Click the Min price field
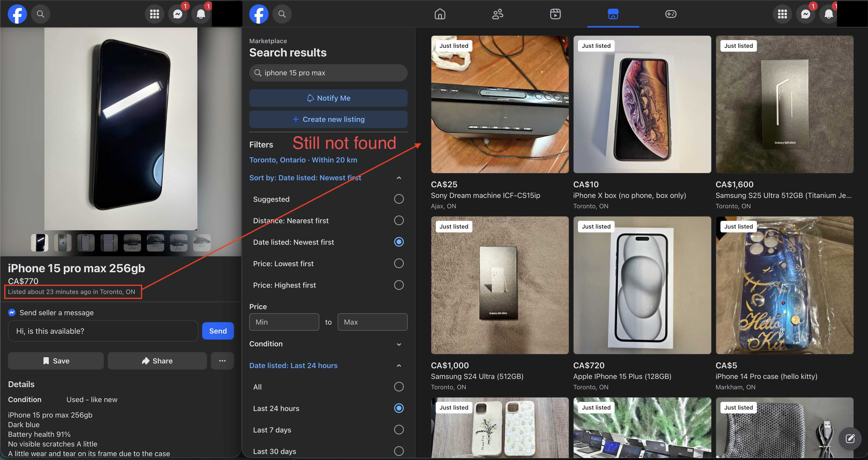The width and height of the screenshot is (868, 460). click(284, 322)
